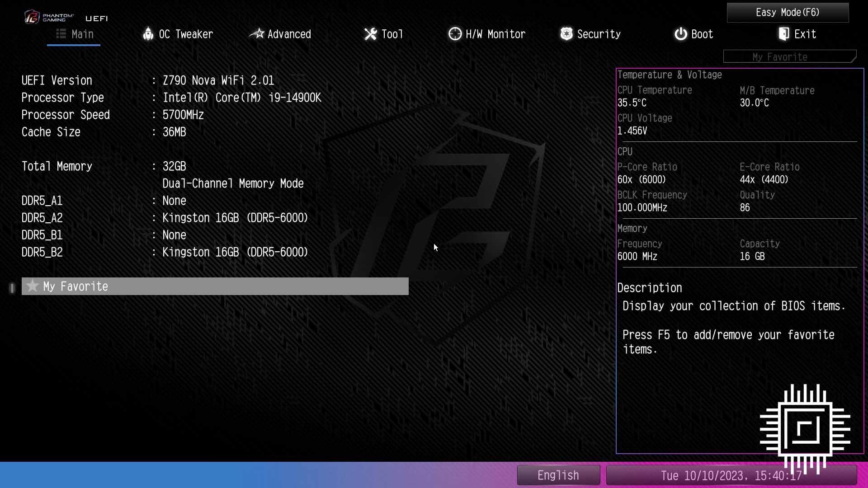Click DDR5_B2 Kingston 16GB entry
This screenshot has height=488, width=868.
[x=235, y=252]
